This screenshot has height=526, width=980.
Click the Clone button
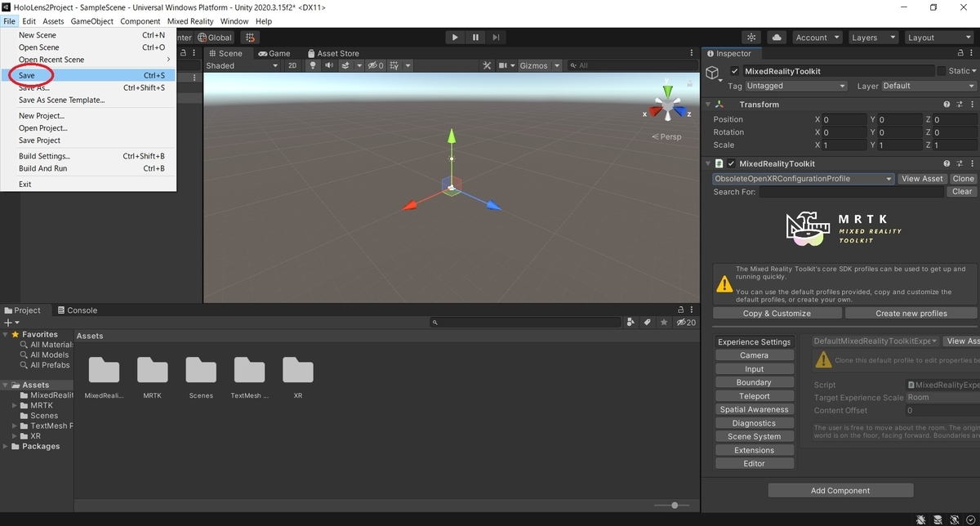coord(963,179)
